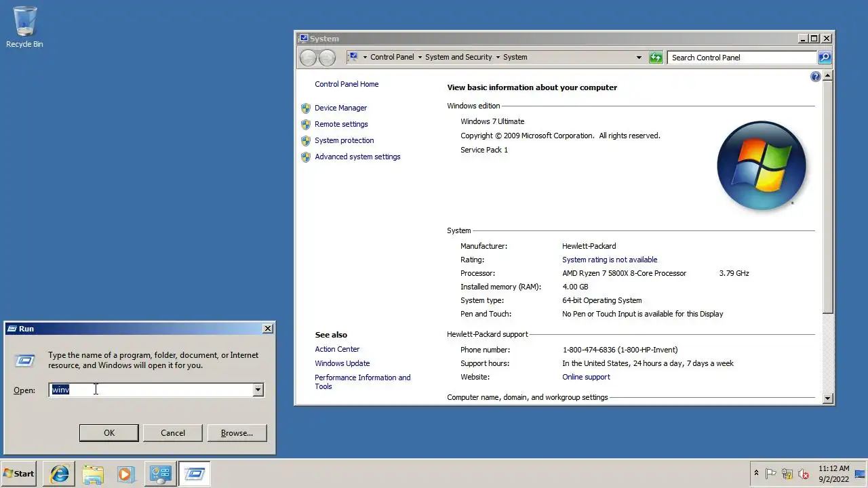Select the System breadcrumb item

515,58
